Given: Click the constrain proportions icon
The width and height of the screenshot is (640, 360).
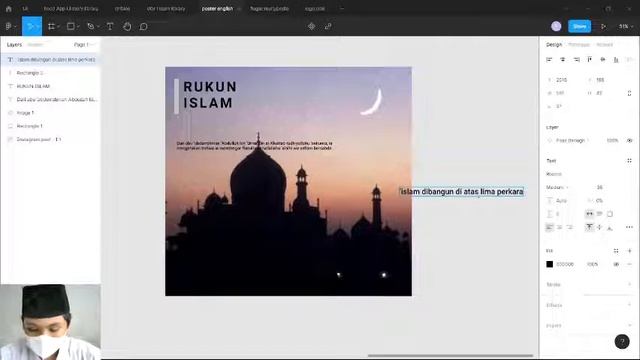Looking at the screenshot, I should tap(629, 93).
